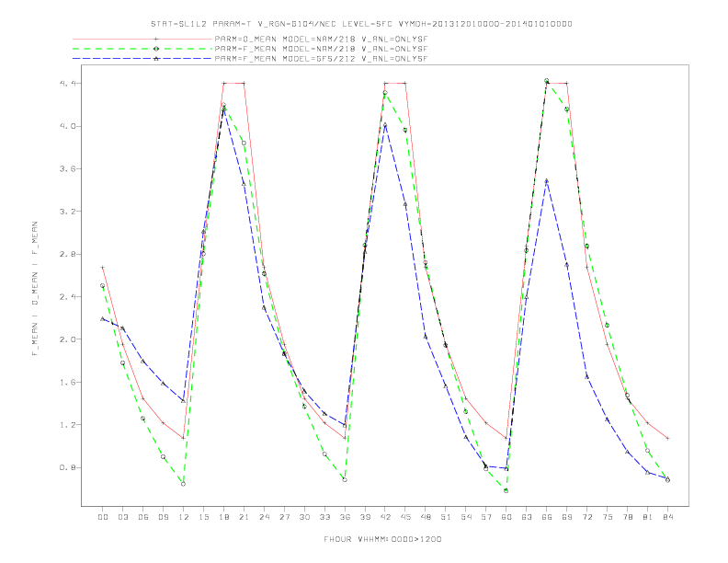Click the x-axis tick label 18
Screen dimensions: 728x563
pyautogui.click(x=223, y=517)
